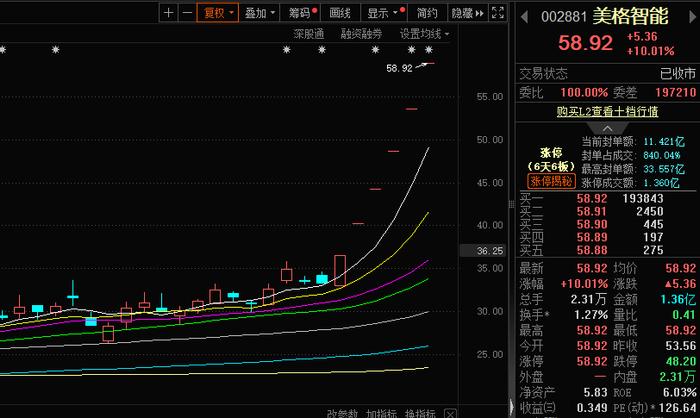Click the 已收市 trading status
Viewport: 700px width, 418px height.
(678, 74)
